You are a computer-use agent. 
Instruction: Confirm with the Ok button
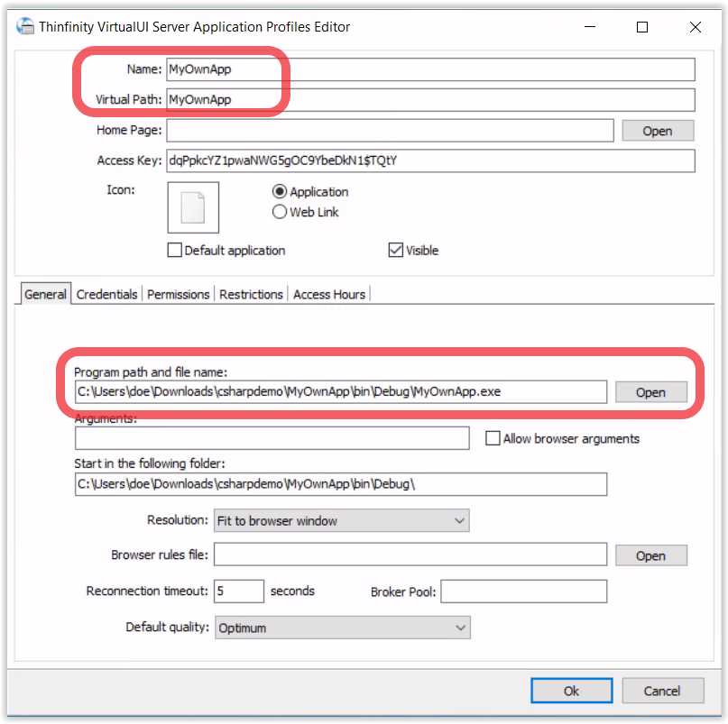point(572,691)
